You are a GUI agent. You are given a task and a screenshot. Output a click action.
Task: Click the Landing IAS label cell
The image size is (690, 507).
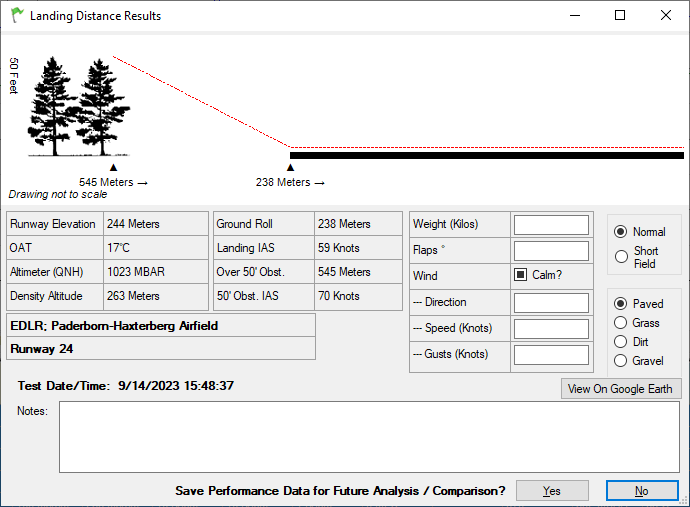coord(264,248)
